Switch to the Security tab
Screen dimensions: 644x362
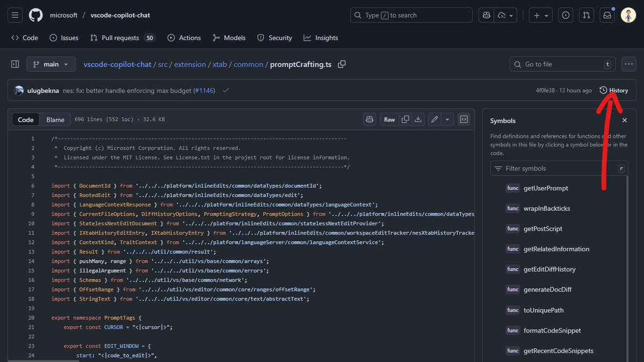[x=275, y=38]
